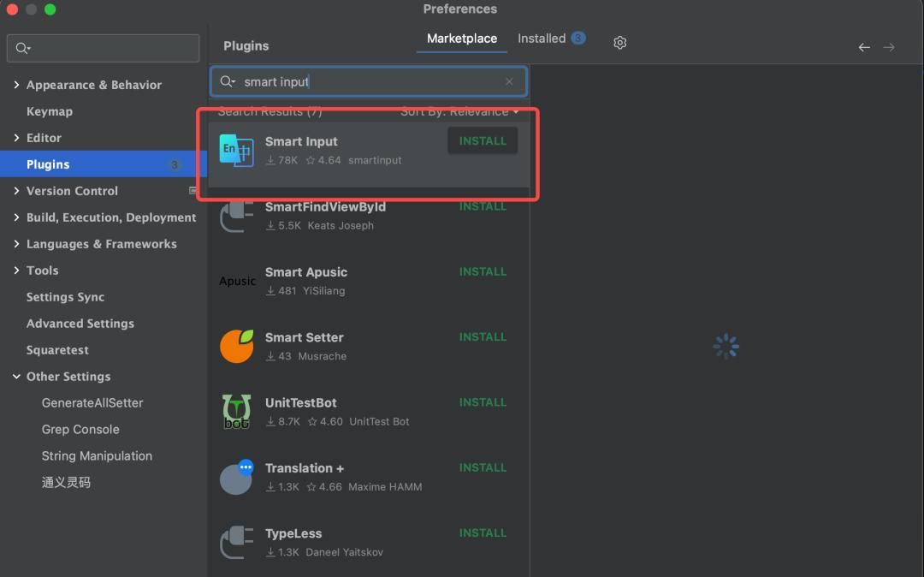Click the SmartFindViewById plug icon
924x577 pixels.
pyautogui.click(x=237, y=216)
